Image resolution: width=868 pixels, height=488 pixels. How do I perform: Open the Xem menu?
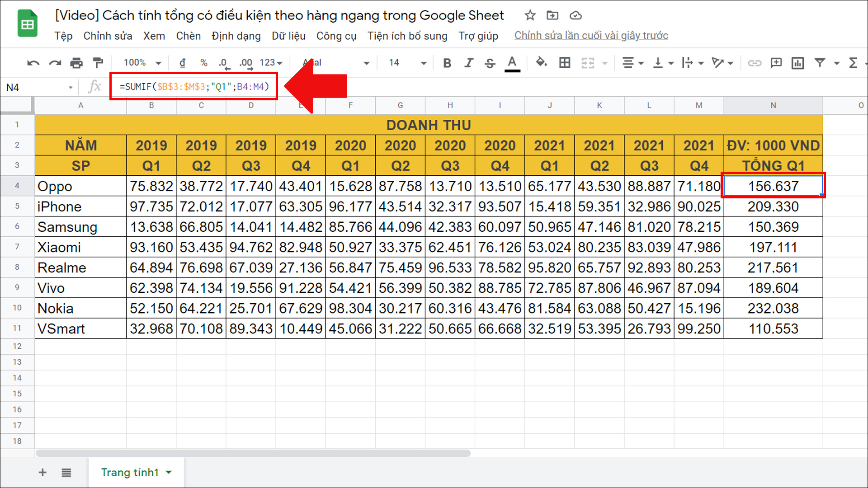pyautogui.click(x=154, y=36)
